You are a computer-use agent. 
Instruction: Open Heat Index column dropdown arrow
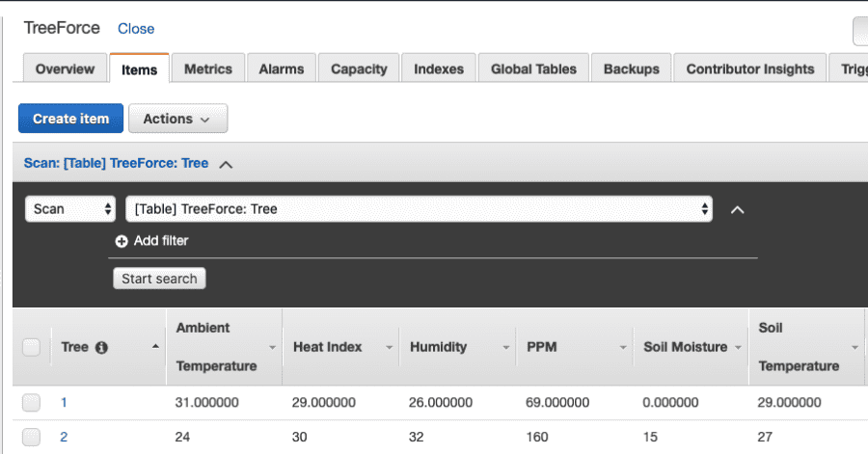tap(390, 348)
